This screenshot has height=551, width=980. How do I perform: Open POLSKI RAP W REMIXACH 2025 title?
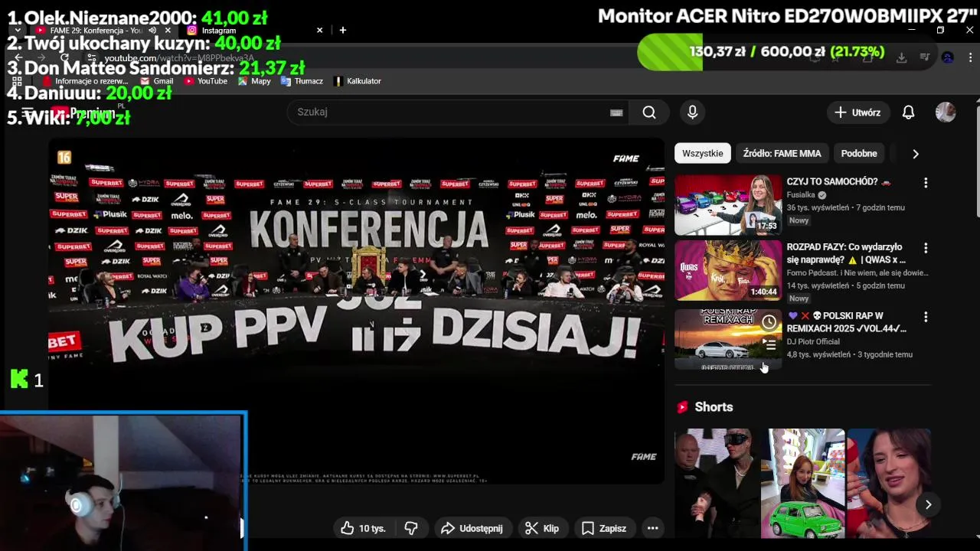[846, 322]
